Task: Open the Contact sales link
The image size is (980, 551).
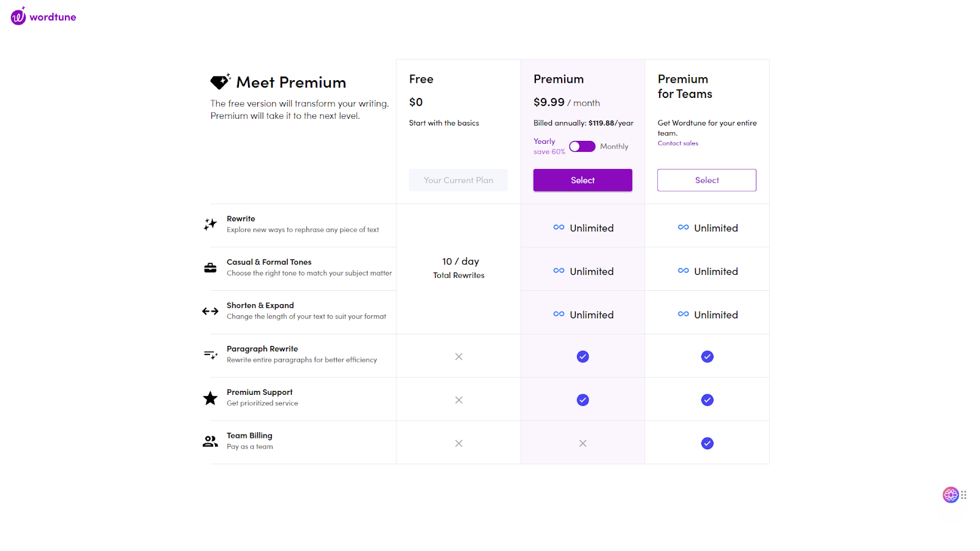Action: 678,143
